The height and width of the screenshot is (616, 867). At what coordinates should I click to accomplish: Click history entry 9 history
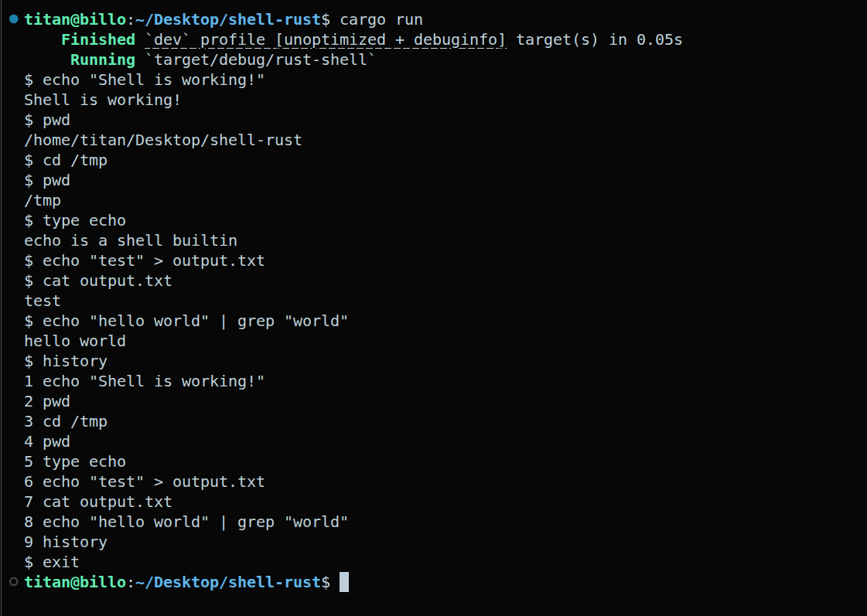click(66, 542)
